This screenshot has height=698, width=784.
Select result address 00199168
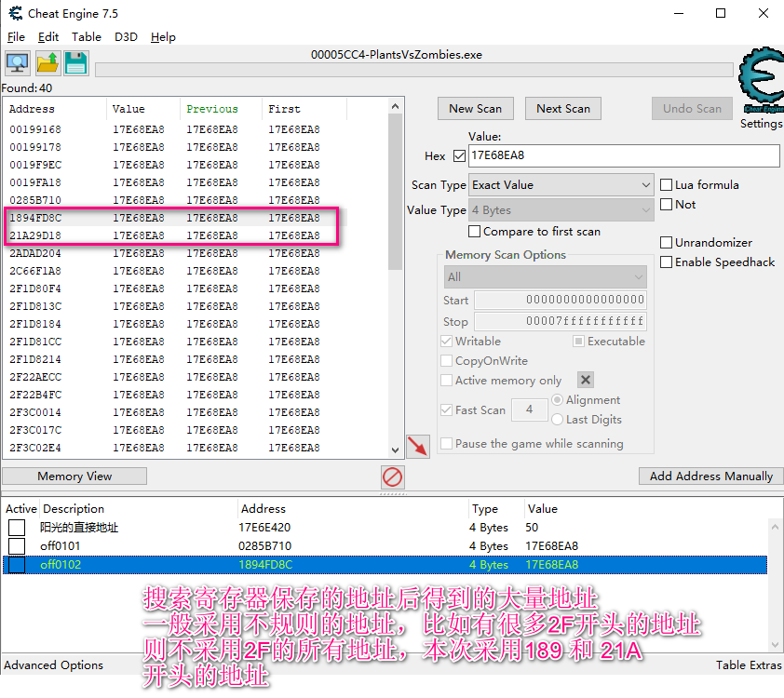(x=35, y=129)
